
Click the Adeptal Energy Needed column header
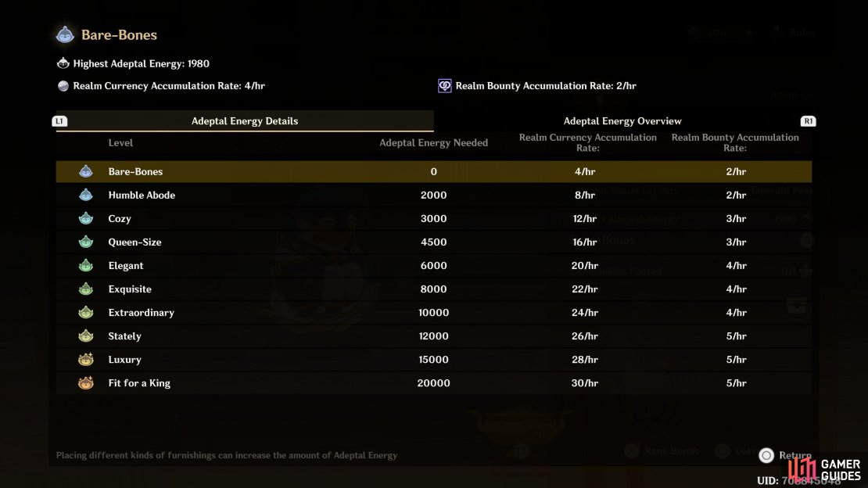tap(433, 143)
